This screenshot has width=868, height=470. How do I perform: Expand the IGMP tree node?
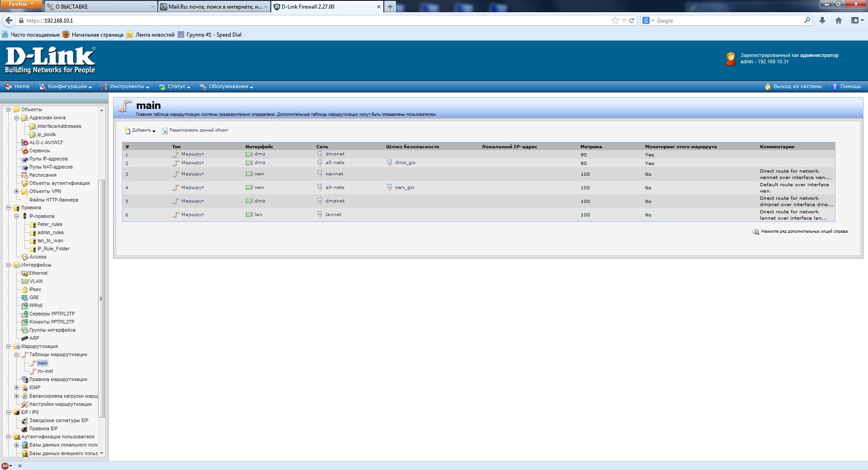tap(16, 388)
